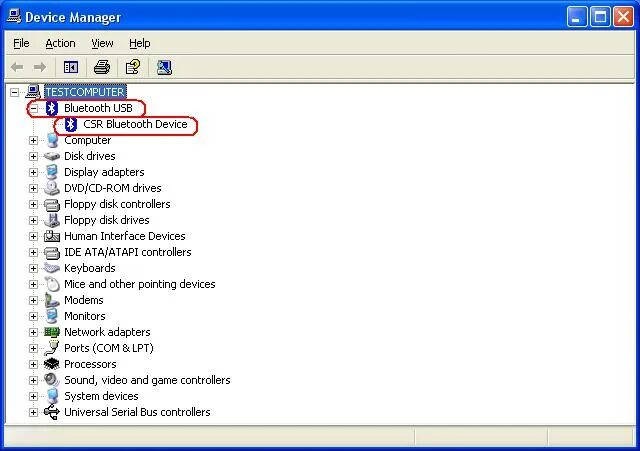Image resolution: width=640 pixels, height=451 pixels.
Task: Click the Computer category icon
Action: click(51, 140)
